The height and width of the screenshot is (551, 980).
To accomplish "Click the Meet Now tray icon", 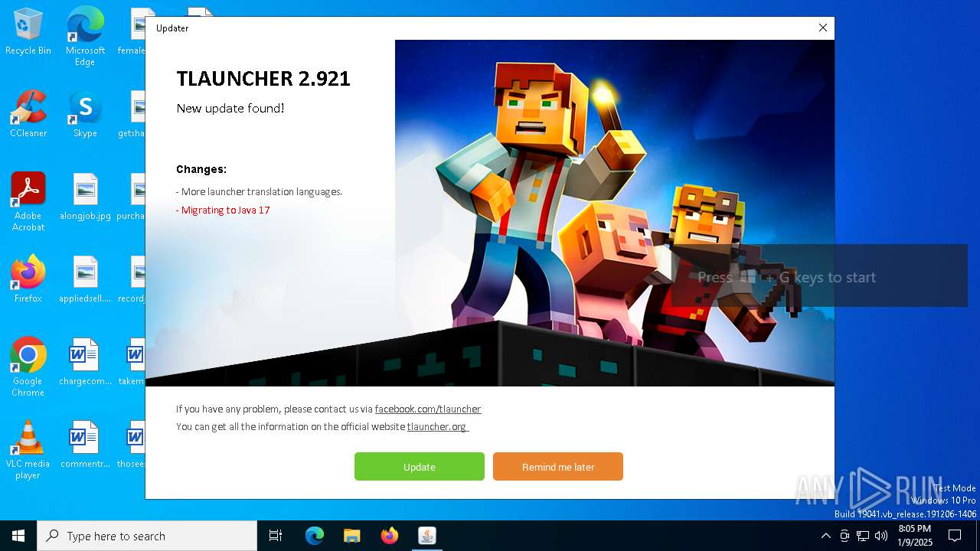I will pos(844,536).
